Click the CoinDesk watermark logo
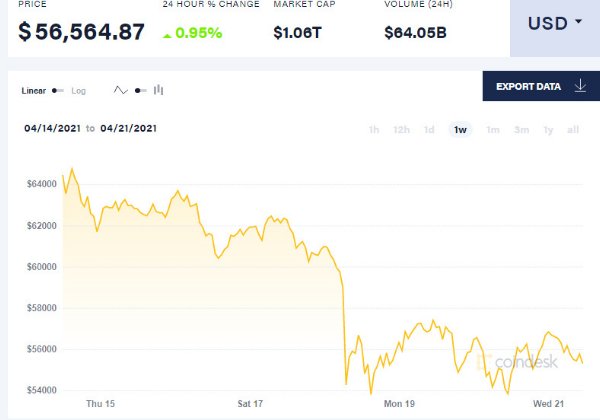Screen dimensions: 600x420 click(x=518, y=362)
